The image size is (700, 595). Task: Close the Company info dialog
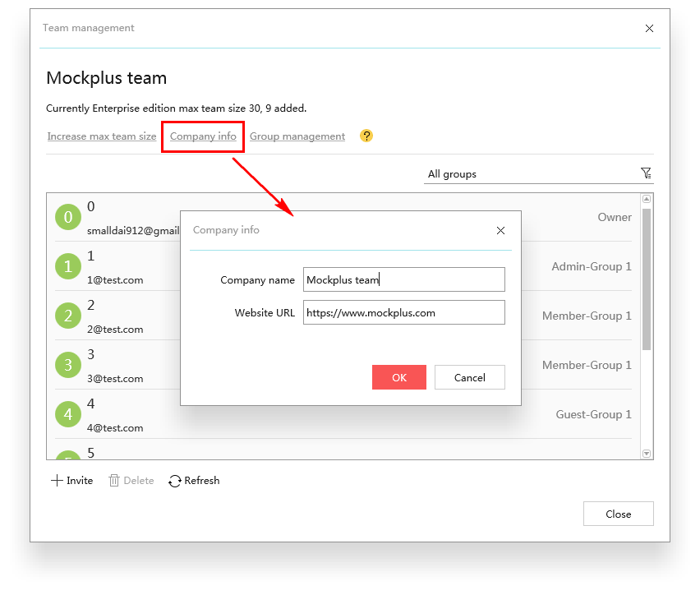(500, 230)
